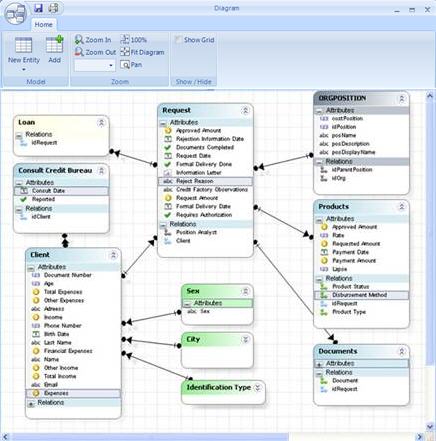Click the horizontal scrollbar at bottom
Screen dimensions: 436x441
(x=212, y=437)
